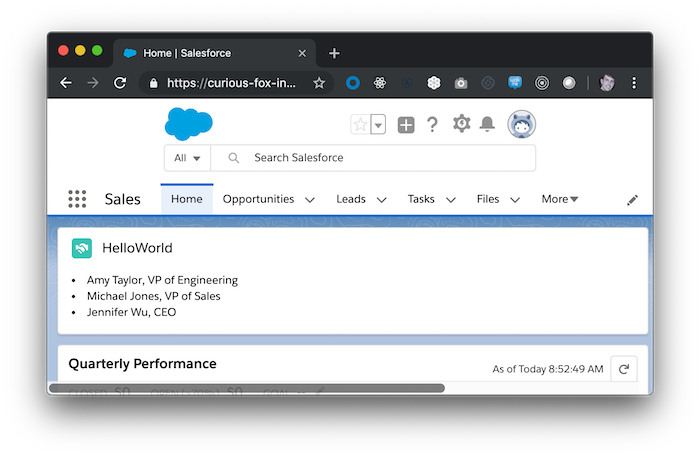Open the Opportunities tab

258,199
